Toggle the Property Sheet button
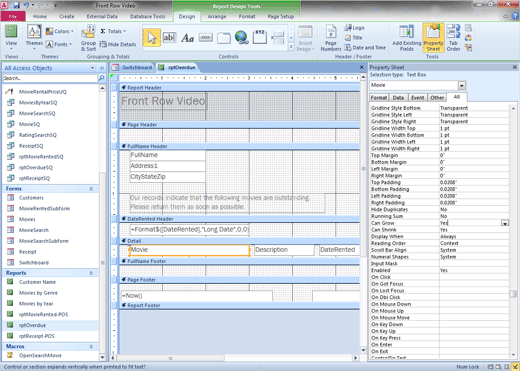520x371 pixels. (x=433, y=38)
